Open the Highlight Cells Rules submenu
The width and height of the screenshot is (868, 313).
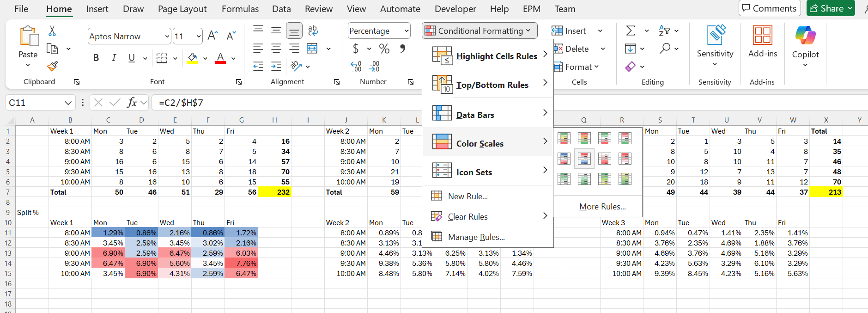pos(488,56)
